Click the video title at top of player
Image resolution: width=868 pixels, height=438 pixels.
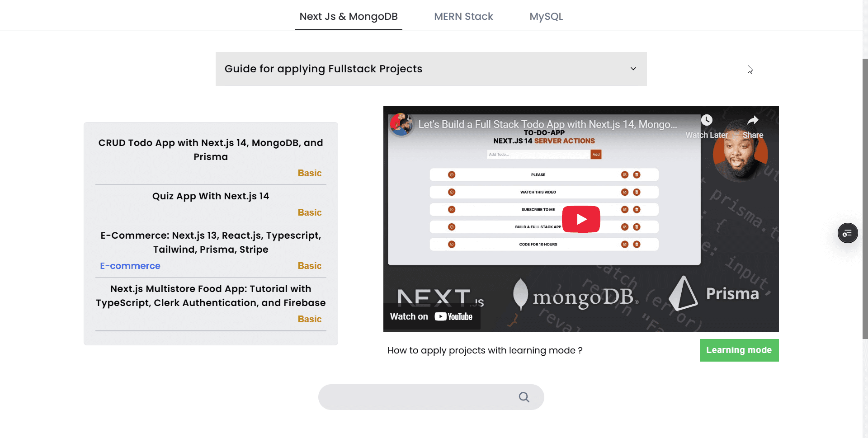(547, 124)
